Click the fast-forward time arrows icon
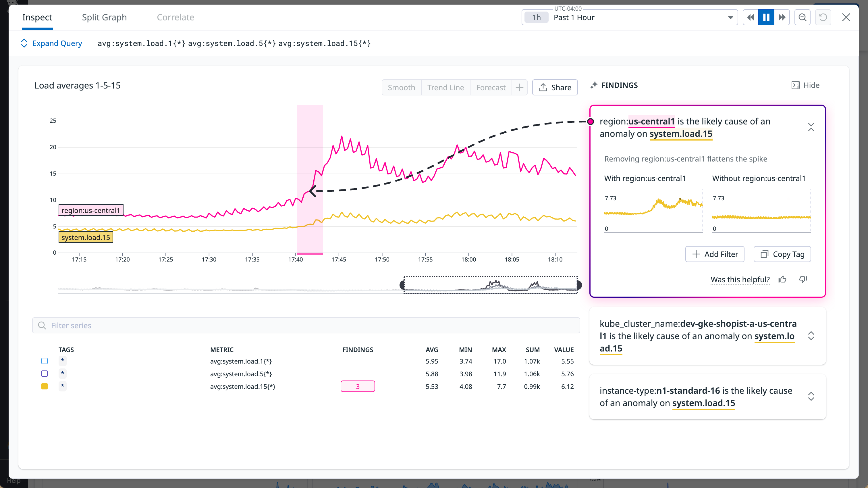 (x=782, y=17)
